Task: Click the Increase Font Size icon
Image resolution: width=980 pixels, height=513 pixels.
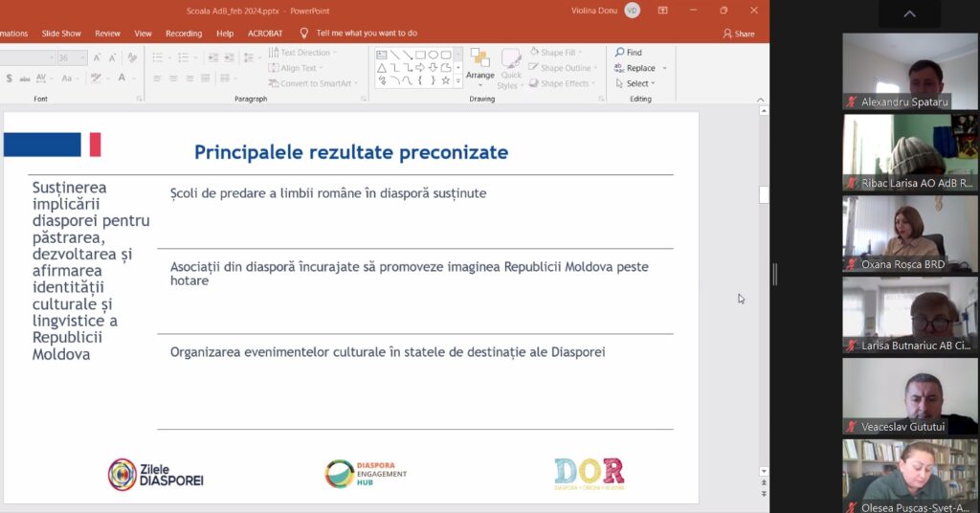Action: click(98, 57)
